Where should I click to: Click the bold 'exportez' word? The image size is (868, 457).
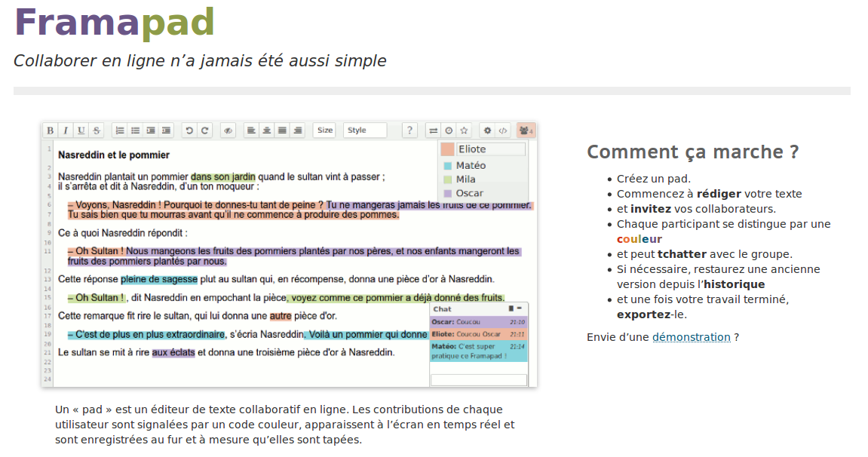(644, 314)
